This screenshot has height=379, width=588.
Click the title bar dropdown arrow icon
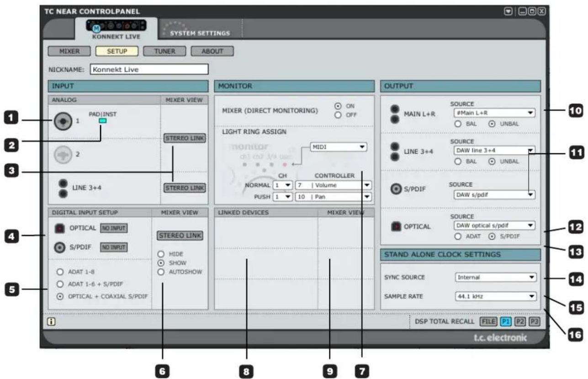point(508,11)
